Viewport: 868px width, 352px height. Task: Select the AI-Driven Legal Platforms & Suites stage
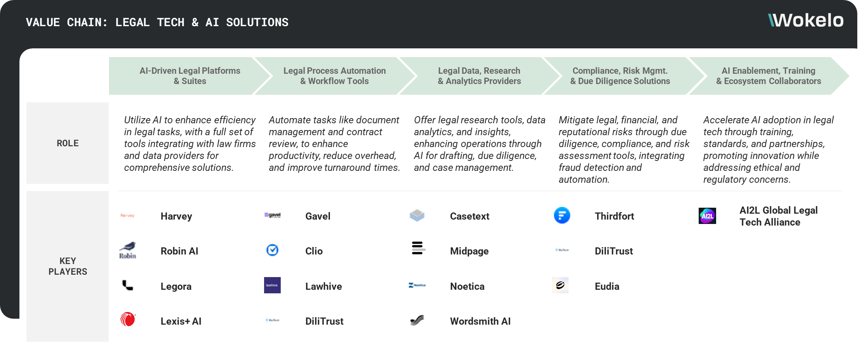point(190,76)
